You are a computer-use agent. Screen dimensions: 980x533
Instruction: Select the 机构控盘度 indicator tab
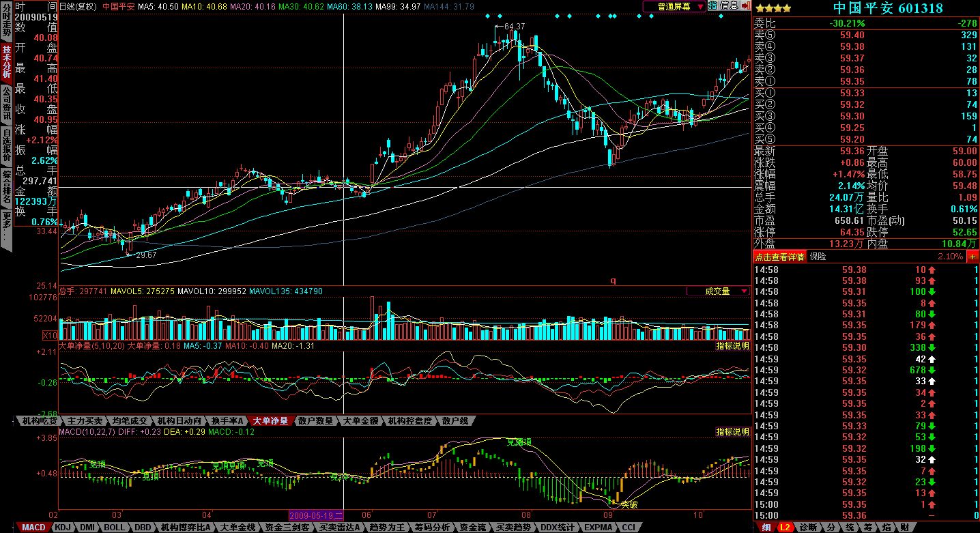click(411, 421)
